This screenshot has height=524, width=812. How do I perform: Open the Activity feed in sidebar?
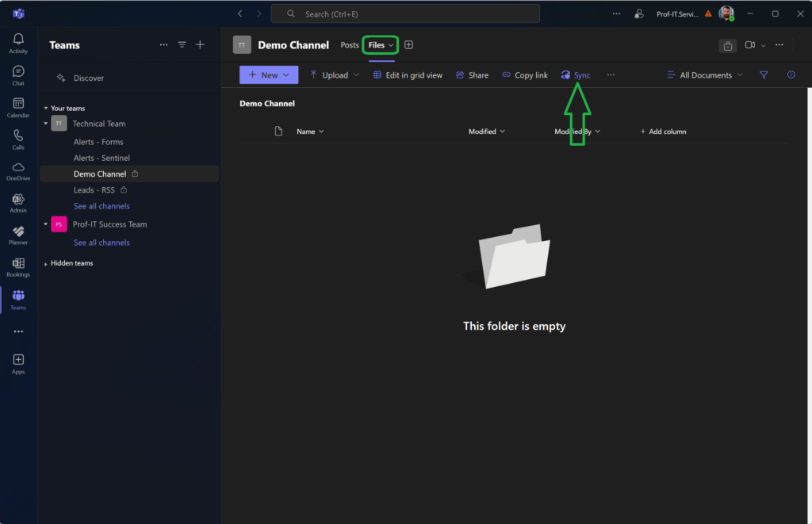18,43
